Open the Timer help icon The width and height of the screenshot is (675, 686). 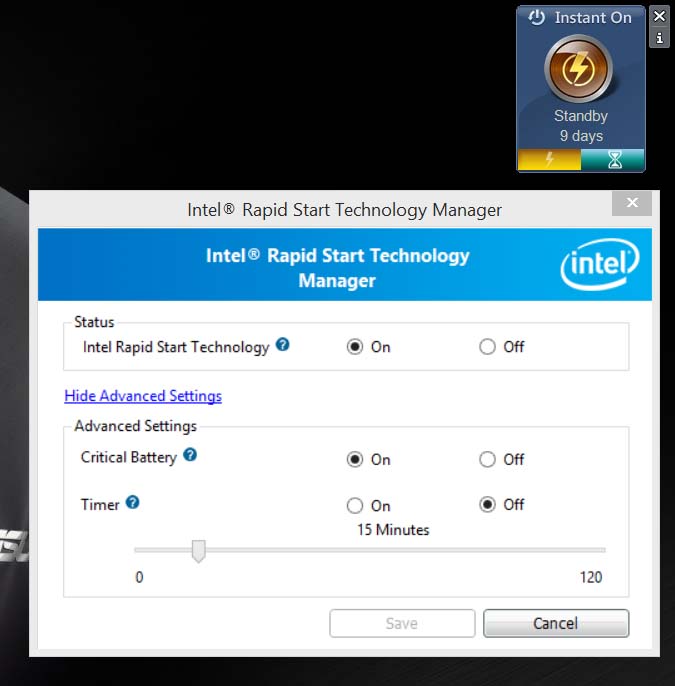coord(133,502)
